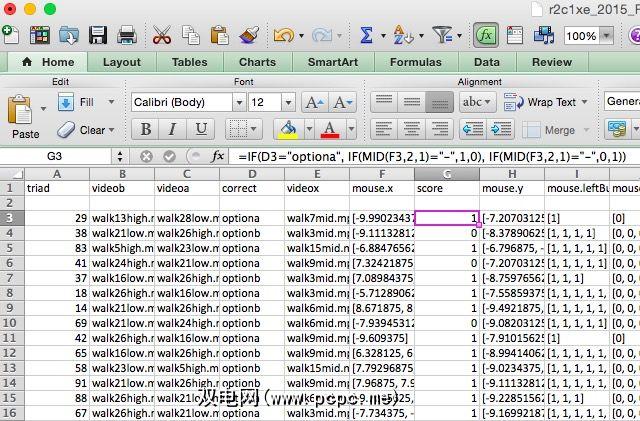Select the Data ribbon tab
Image resolution: width=640 pixels, height=421 pixels.
click(487, 62)
